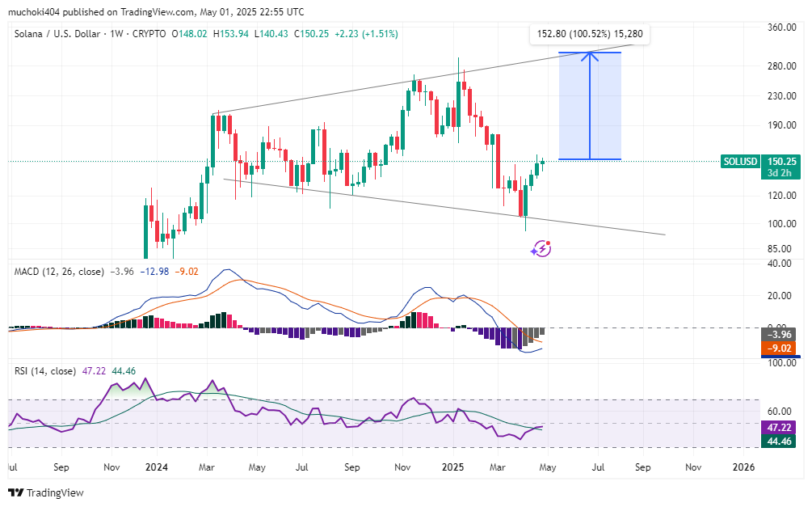Click the purple 47.22 RSI value tag
This screenshot has width=812, height=507.
tap(781, 427)
